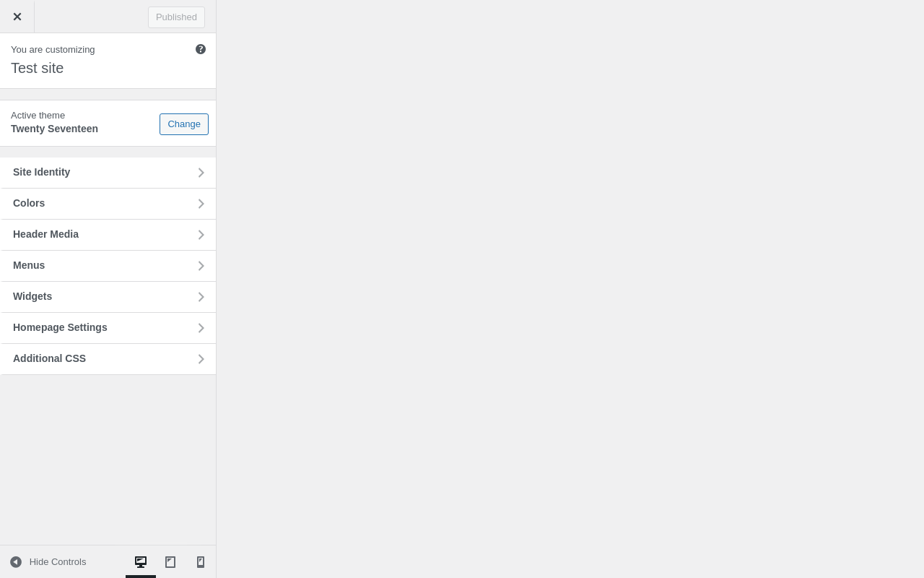Click the Test site title

coord(38,68)
